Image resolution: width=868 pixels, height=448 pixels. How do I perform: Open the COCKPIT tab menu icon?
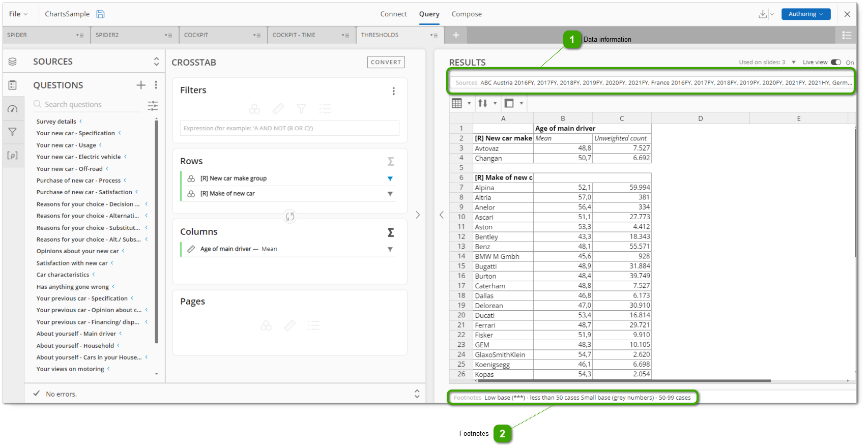(257, 36)
